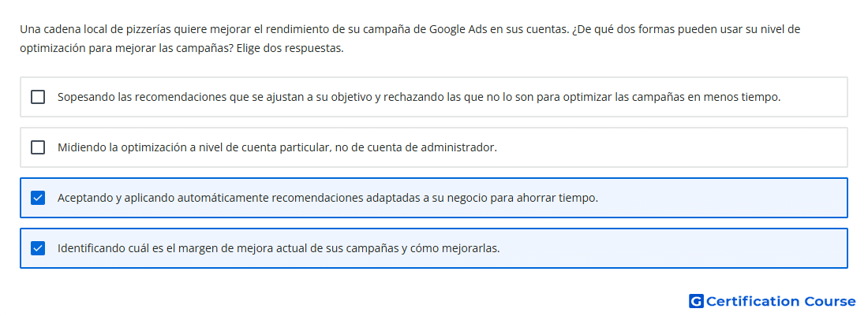Select the answer text starting 'Sopesando las recomendaciones'

pos(419,97)
